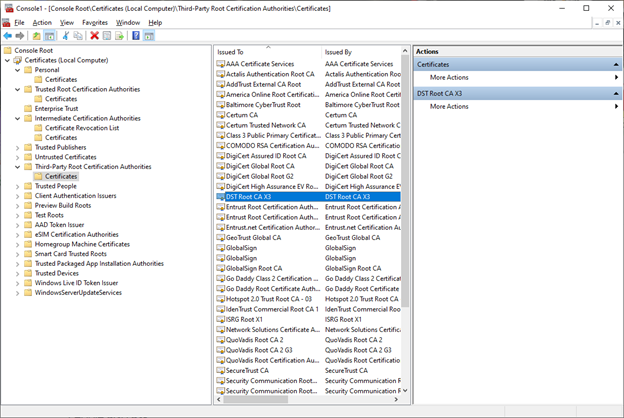Sort by the Issued To column header

point(266,51)
